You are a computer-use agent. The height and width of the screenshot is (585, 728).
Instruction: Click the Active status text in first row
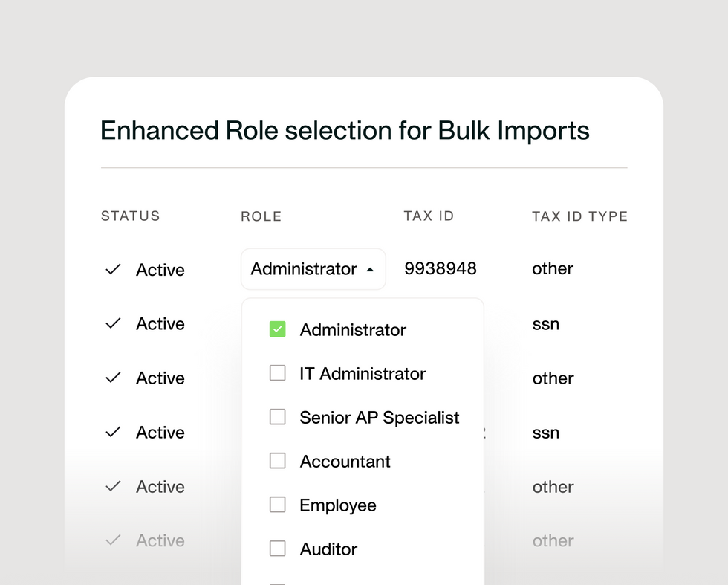pyautogui.click(x=160, y=270)
